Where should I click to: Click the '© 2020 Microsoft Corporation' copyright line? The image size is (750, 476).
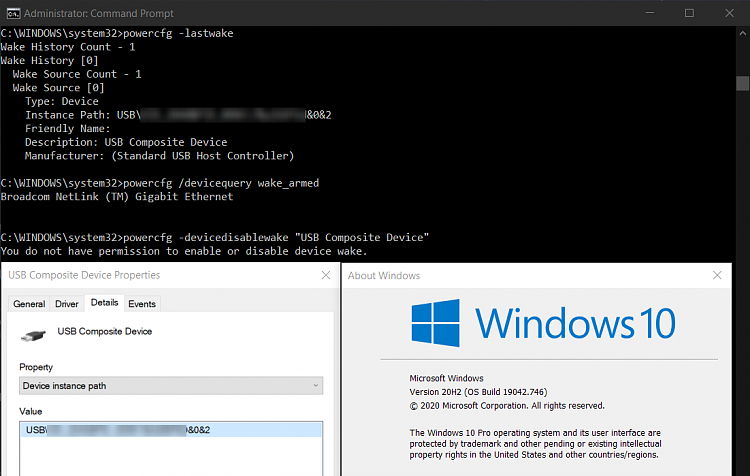pyautogui.click(x=507, y=406)
